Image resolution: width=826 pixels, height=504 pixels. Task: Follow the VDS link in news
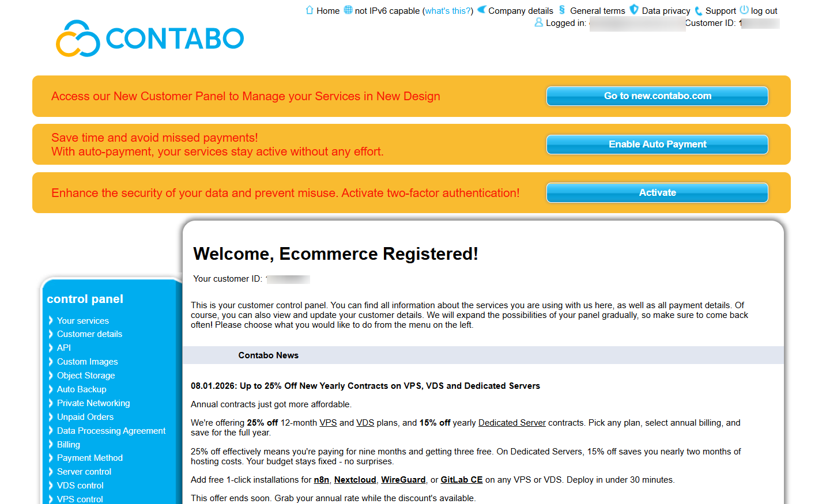[365, 423]
